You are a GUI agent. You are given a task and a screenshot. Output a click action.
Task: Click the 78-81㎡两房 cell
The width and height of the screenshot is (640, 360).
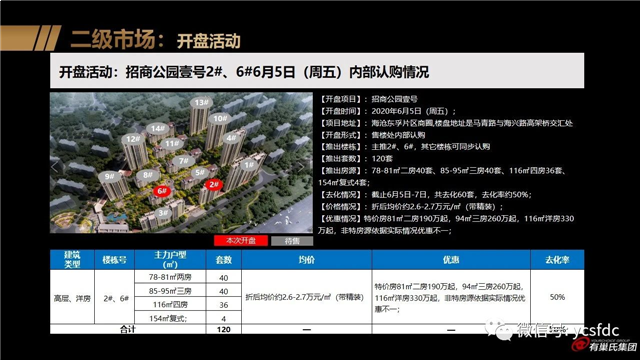[x=170, y=277]
